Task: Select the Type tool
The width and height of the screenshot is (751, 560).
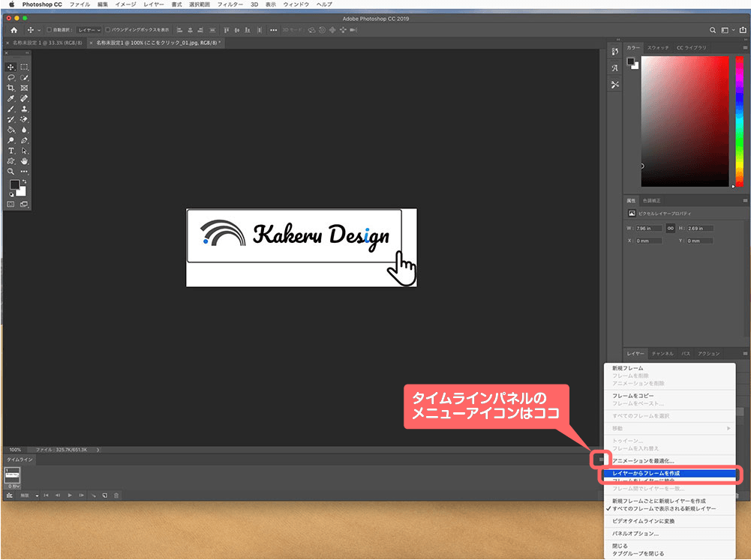Action: click(11, 151)
